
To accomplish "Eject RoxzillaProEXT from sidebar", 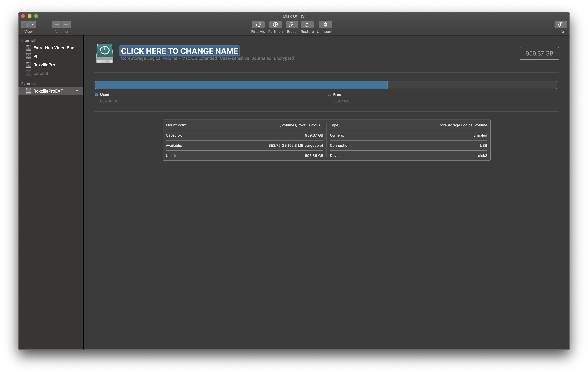I will (x=77, y=91).
